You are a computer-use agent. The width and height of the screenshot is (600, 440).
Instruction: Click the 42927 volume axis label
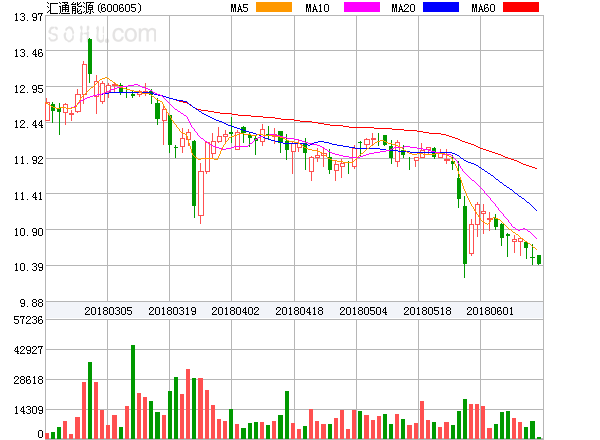29,350
